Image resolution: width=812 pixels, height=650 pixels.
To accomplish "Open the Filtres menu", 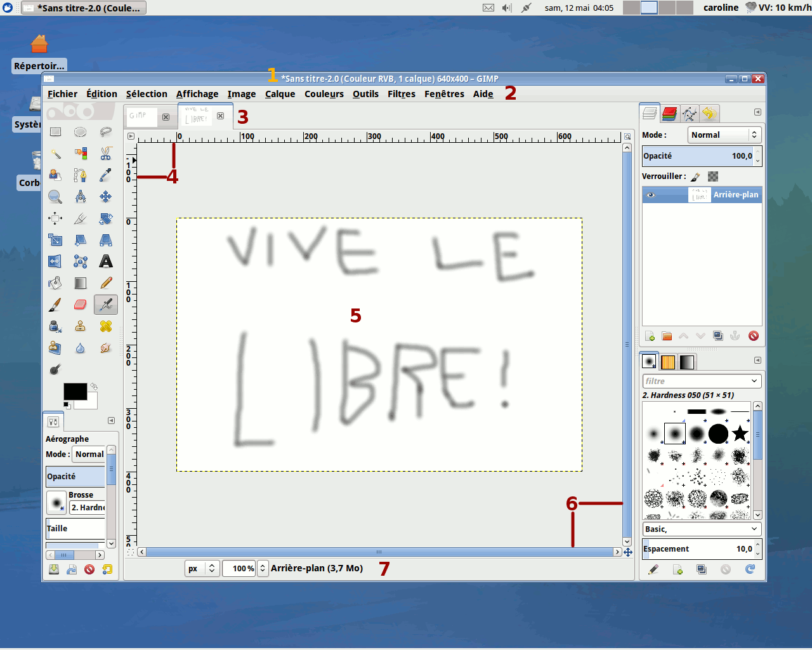I will tap(401, 94).
